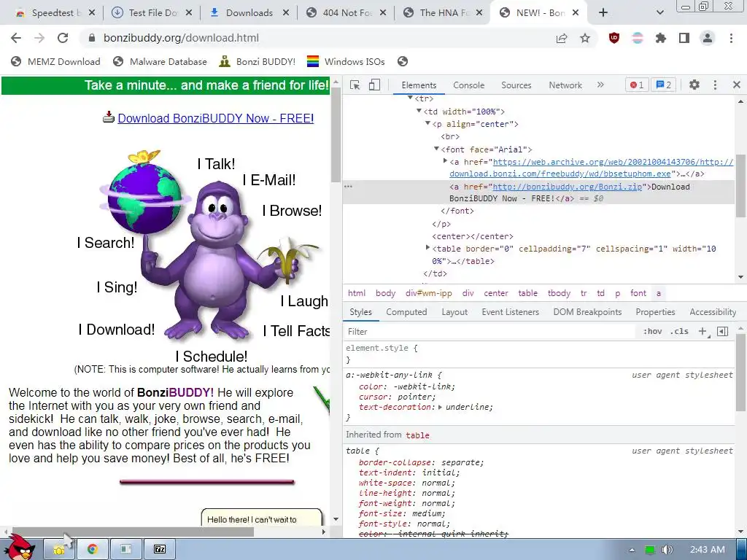Viewport: 747px width, 560px height.
Task: Open the tab search chevron
Action: (x=659, y=13)
